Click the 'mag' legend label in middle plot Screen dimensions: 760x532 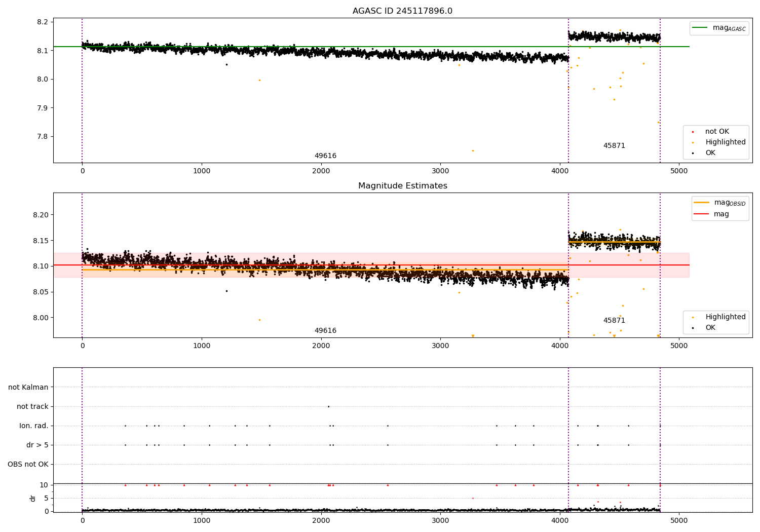click(721, 214)
